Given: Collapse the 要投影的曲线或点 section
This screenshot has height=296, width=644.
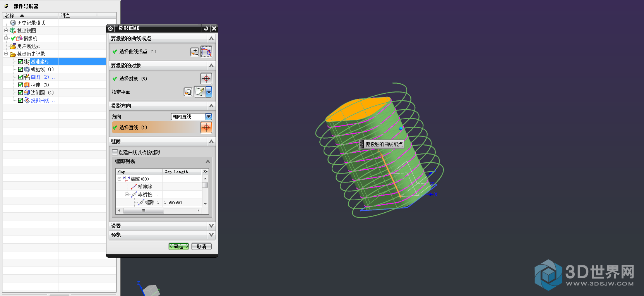Looking at the screenshot, I should pos(211,38).
